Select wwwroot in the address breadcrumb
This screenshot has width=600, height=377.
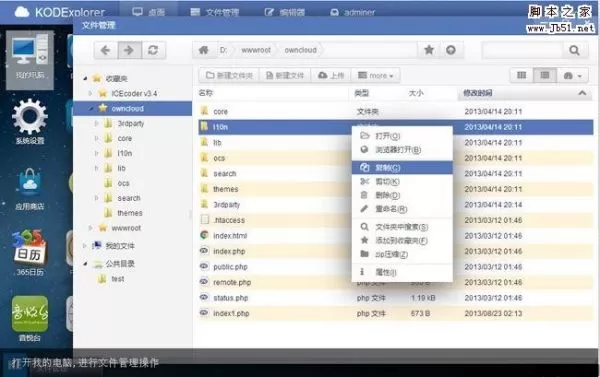(x=256, y=50)
